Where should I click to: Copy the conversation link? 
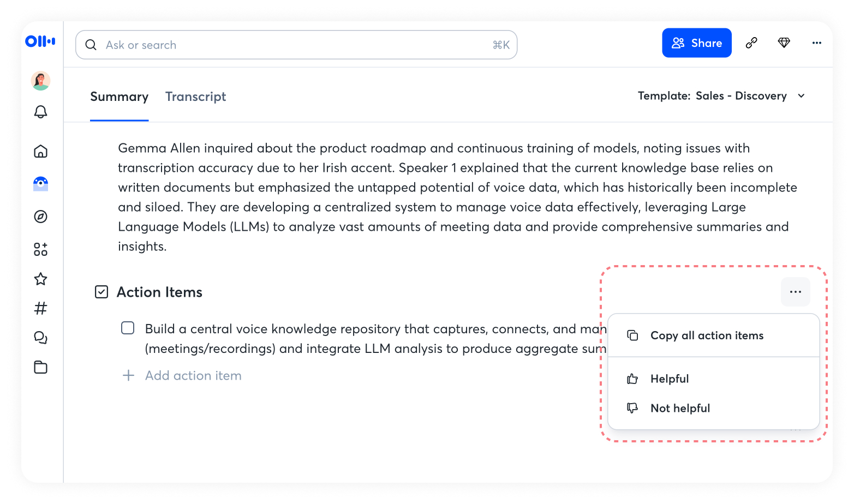pyautogui.click(x=751, y=43)
